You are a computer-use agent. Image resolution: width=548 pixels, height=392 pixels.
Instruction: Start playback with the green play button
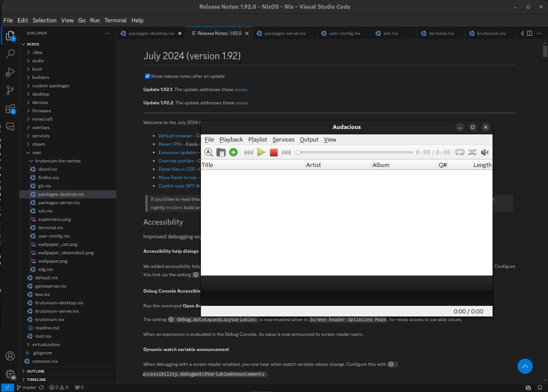point(261,152)
